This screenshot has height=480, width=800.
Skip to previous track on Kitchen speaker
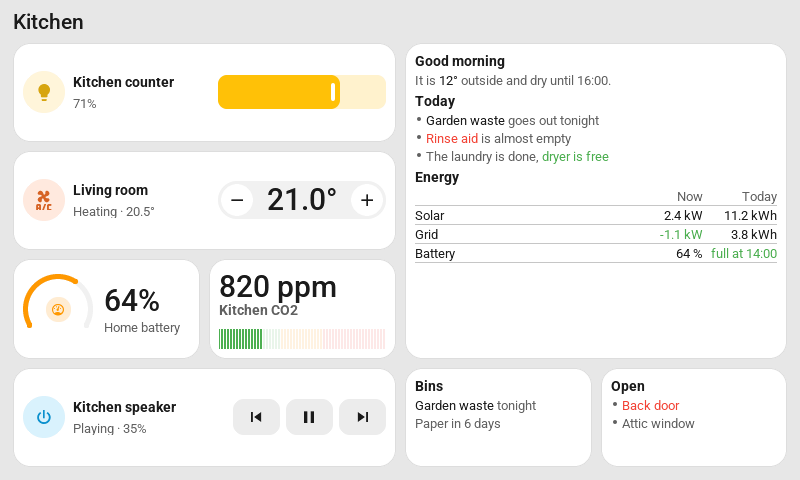pos(256,417)
